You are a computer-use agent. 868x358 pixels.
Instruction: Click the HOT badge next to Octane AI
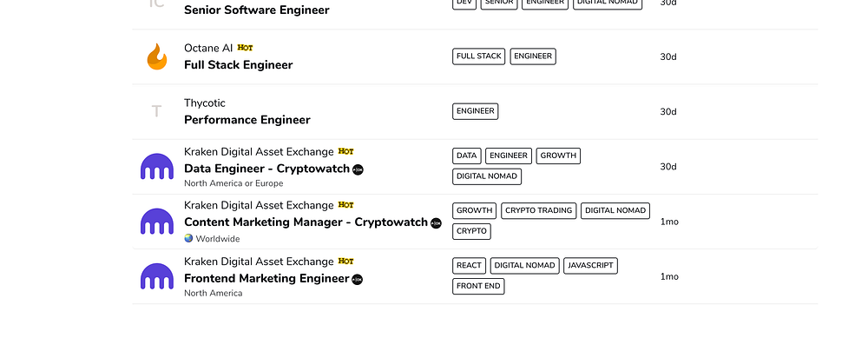pos(246,48)
